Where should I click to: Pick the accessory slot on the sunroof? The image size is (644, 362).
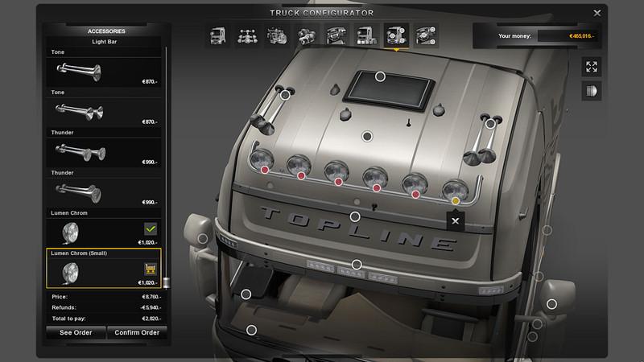tap(381, 77)
